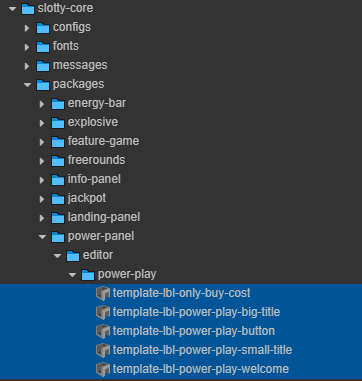Expand the configs folder arrow

pos(27,28)
